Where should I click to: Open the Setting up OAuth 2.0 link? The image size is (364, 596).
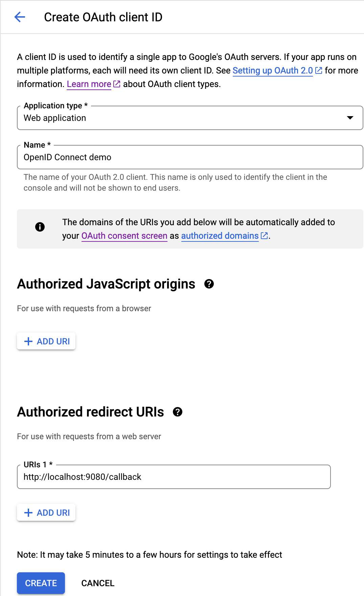272,70
